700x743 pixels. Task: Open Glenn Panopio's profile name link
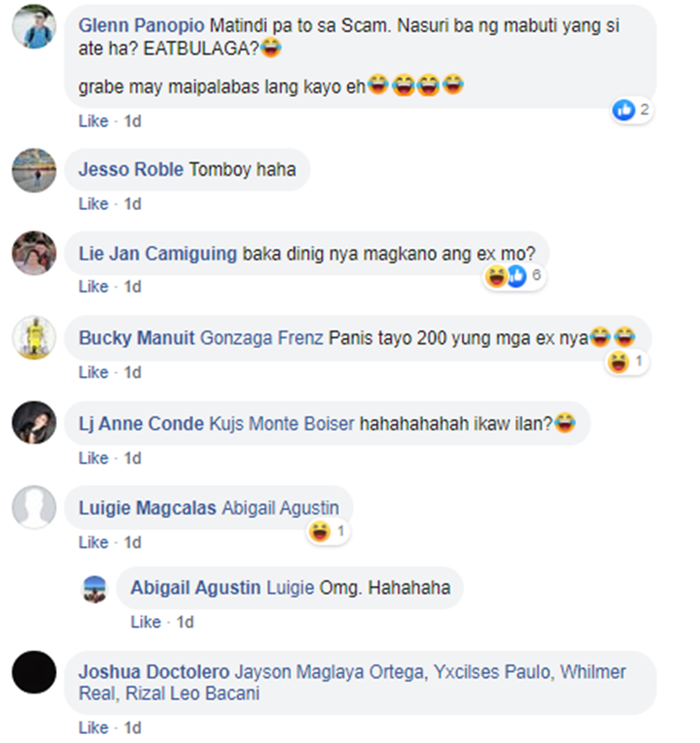(x=141, y=25)
